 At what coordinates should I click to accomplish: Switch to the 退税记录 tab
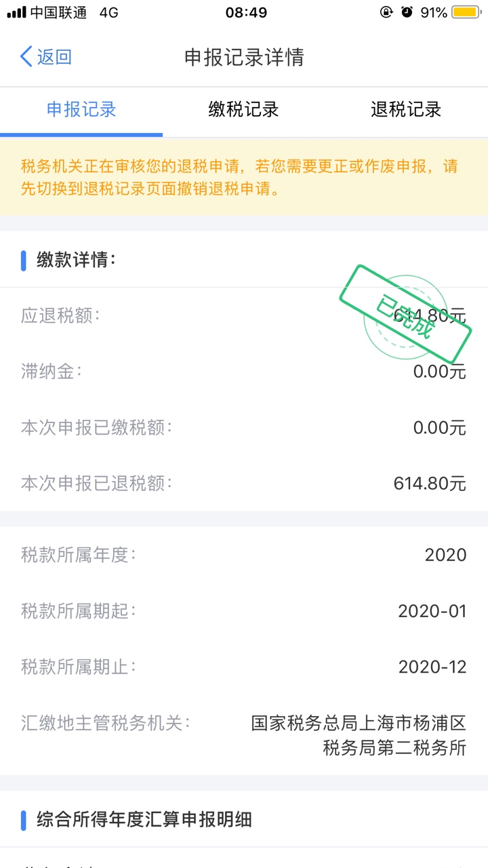click(x=406, y=110)
